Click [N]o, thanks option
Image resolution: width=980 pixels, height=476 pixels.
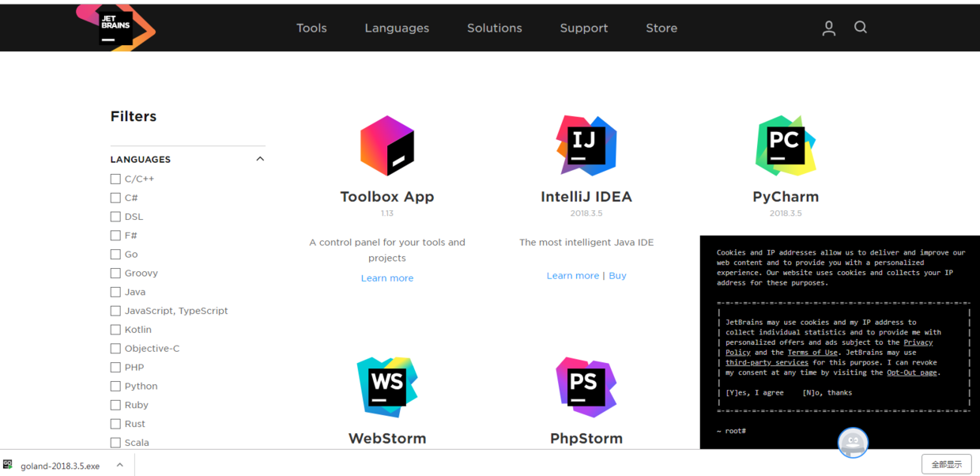(827, 392)
